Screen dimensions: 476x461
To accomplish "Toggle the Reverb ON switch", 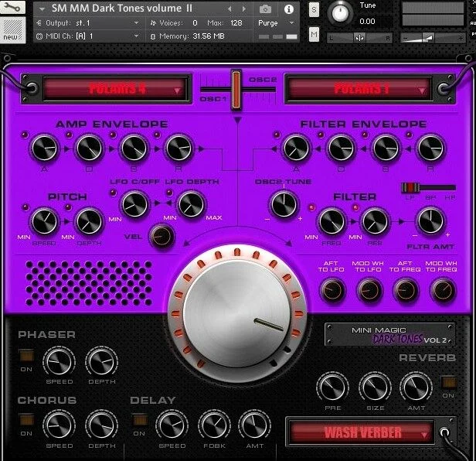I will [x=449, y=382].
